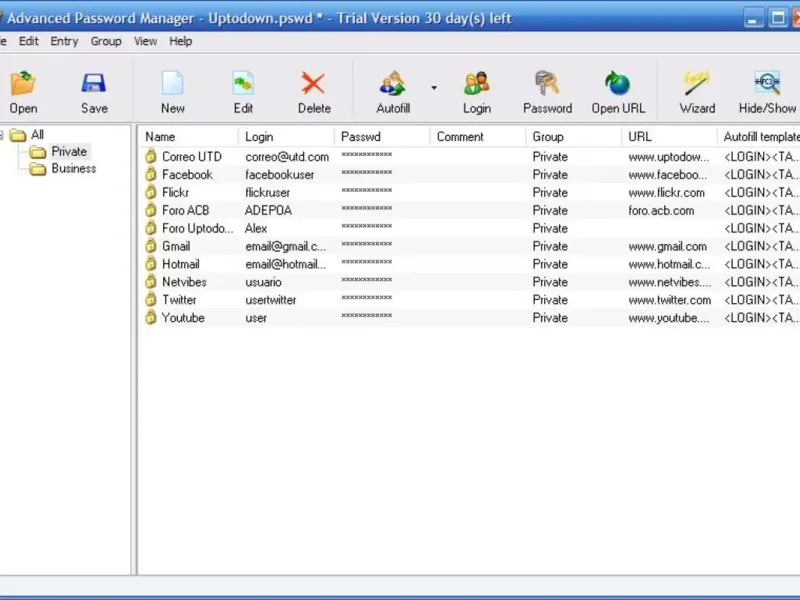Click the Facebook entry lock icon

[x=150, y=174]
